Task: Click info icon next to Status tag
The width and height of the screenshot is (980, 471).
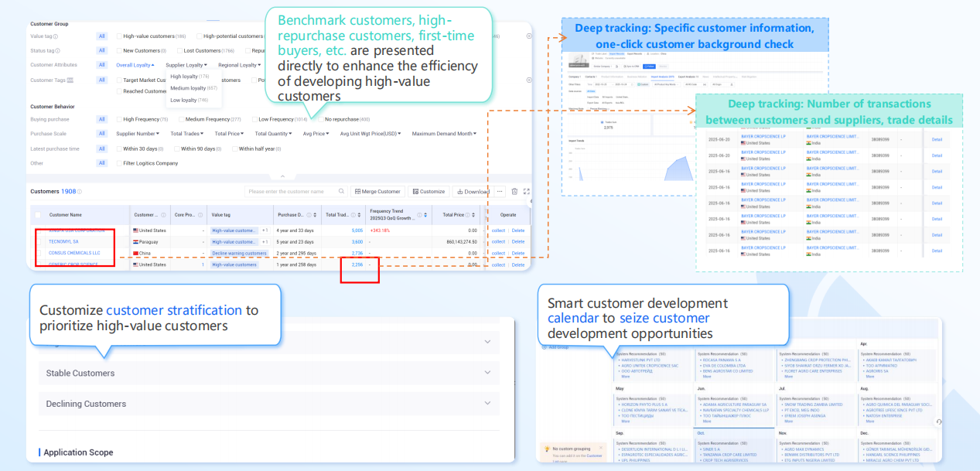Action: [x=56, y=50]
